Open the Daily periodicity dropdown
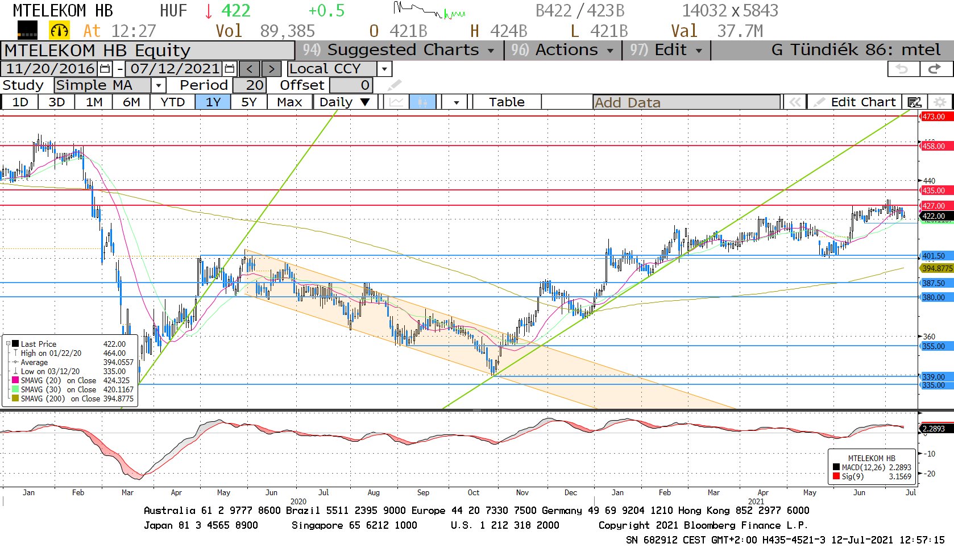The height and width of the screenshot is (560, 954). (345, 102)
